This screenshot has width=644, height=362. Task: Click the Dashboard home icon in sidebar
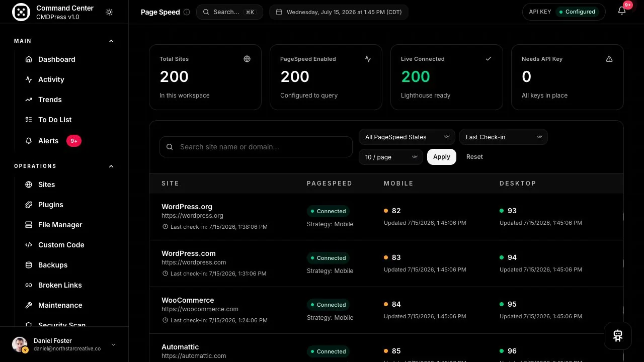click(29, 59)
